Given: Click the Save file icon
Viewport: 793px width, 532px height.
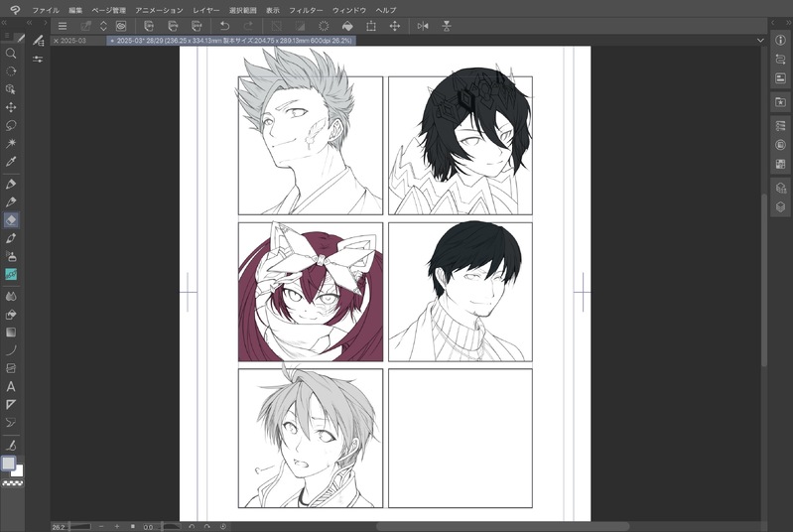Looking at the screenshot, I should (197, 26).
